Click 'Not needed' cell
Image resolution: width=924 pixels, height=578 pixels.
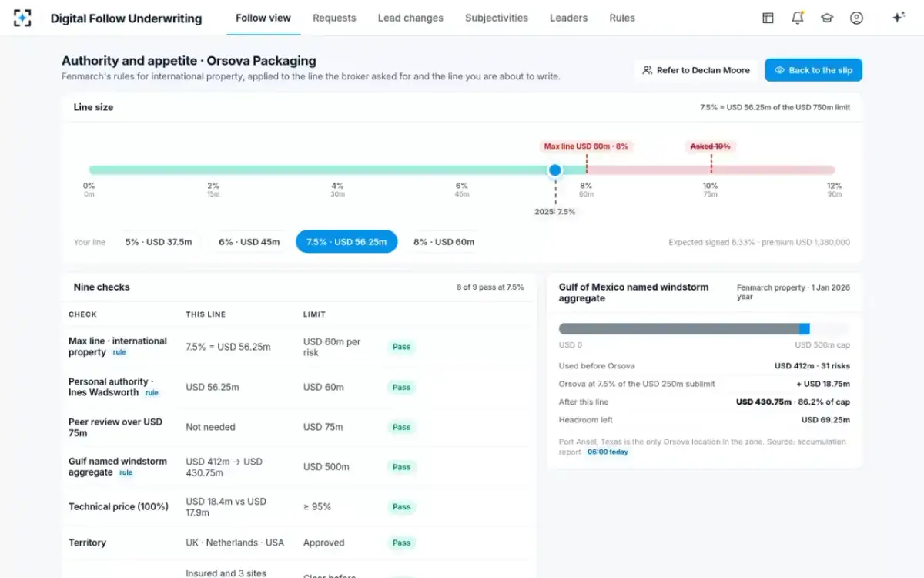pos(210,427)
